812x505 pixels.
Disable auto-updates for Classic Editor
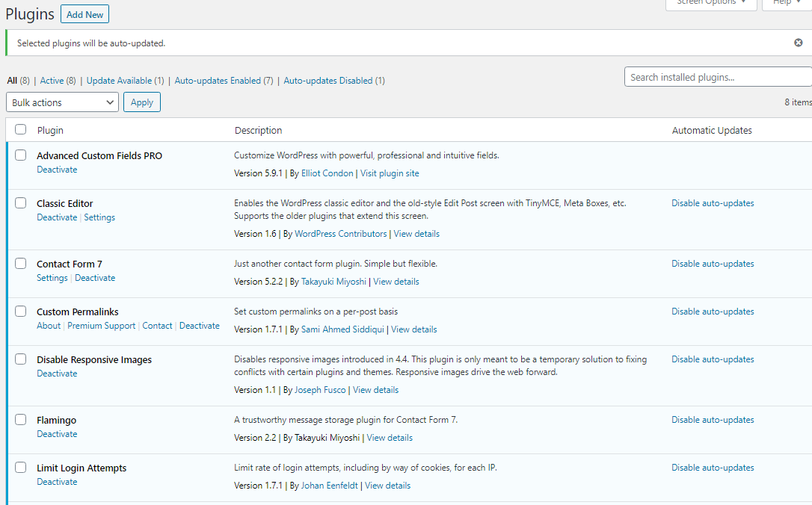click(x=713, y=203)
